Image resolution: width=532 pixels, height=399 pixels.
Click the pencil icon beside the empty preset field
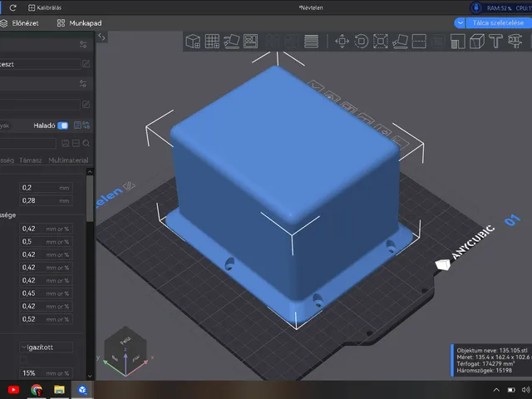point(86,104)
